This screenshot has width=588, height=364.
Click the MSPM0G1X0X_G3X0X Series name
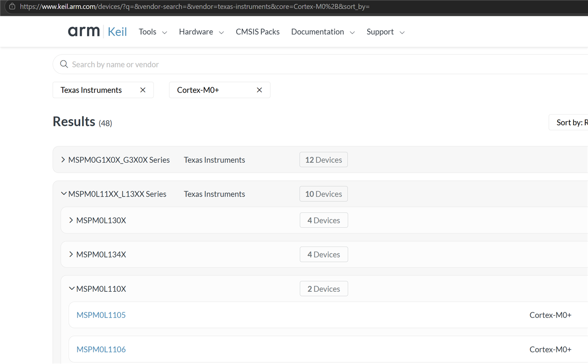coord(119,160)
